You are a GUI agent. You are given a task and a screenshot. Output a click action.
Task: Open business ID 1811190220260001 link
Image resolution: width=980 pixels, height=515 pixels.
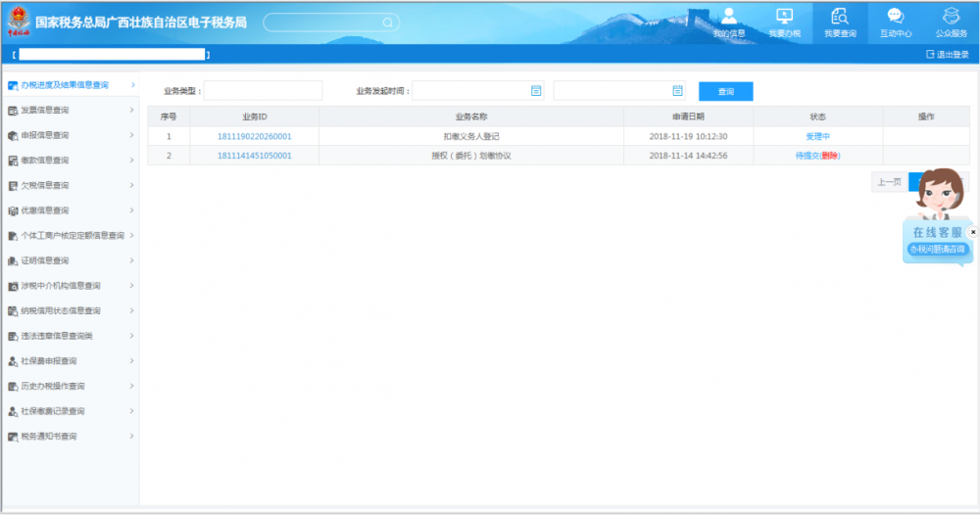254,136
